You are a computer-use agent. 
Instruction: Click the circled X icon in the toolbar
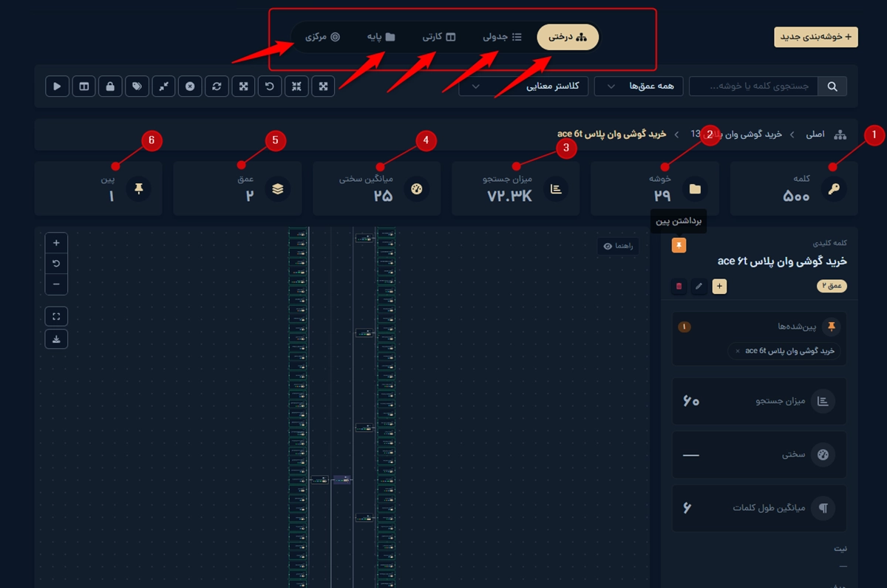tap(190, 86)
